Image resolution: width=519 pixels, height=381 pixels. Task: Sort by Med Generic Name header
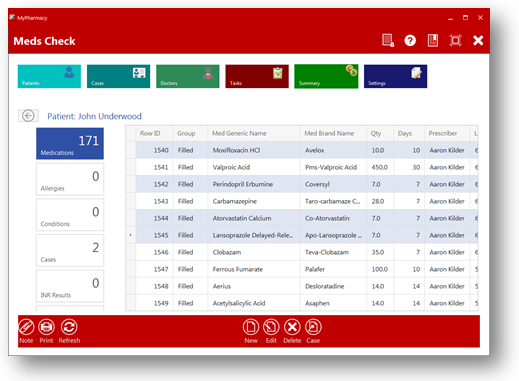click(254, 133)
